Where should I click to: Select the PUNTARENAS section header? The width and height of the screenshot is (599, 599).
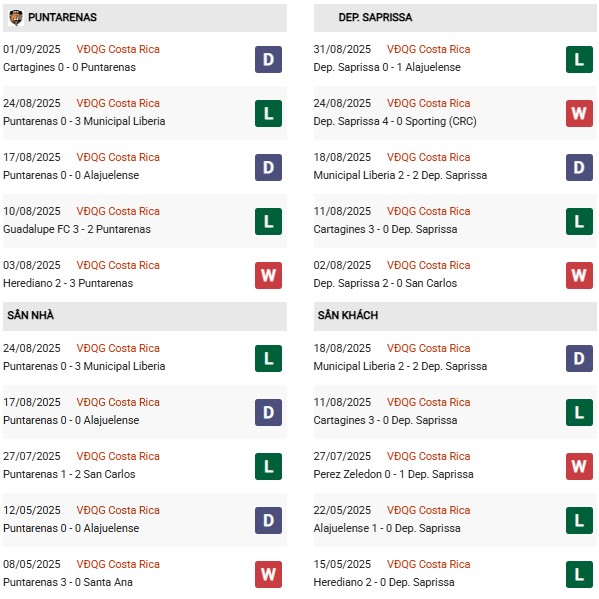point(145,18)
